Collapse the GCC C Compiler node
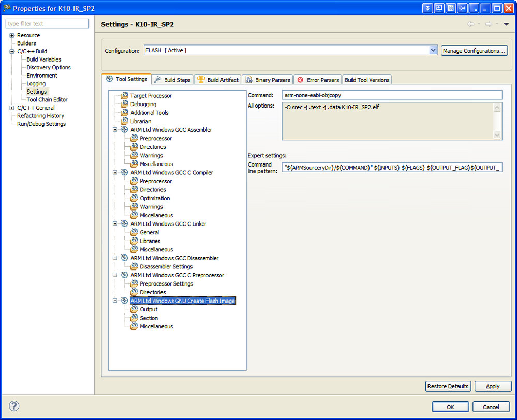 click(x=115, y=172)
